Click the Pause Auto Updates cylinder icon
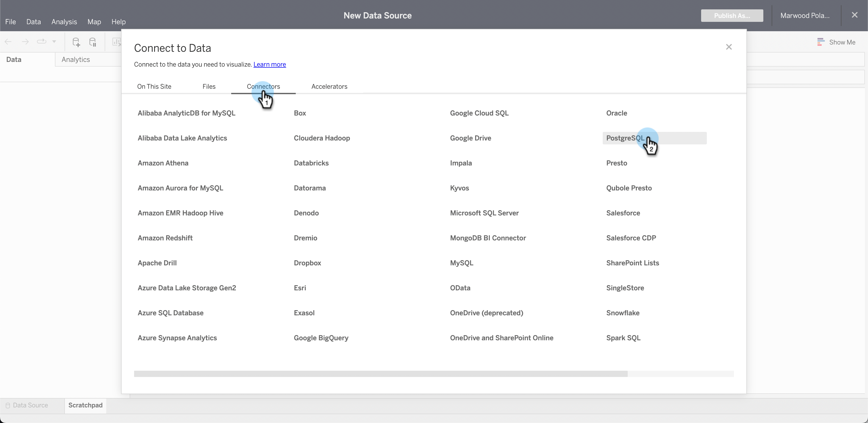868x423 pixels. (x=93, y=42)
